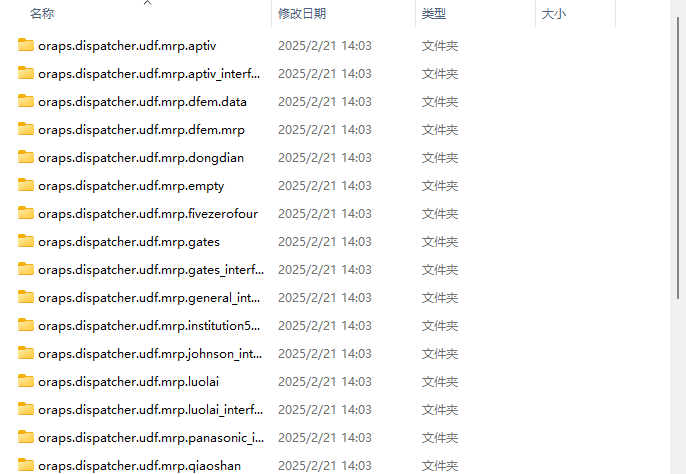The width and height of the screenshot is (686, 474).
Task: Select the mrp.gates folder icon
Action: click(26, 241)
